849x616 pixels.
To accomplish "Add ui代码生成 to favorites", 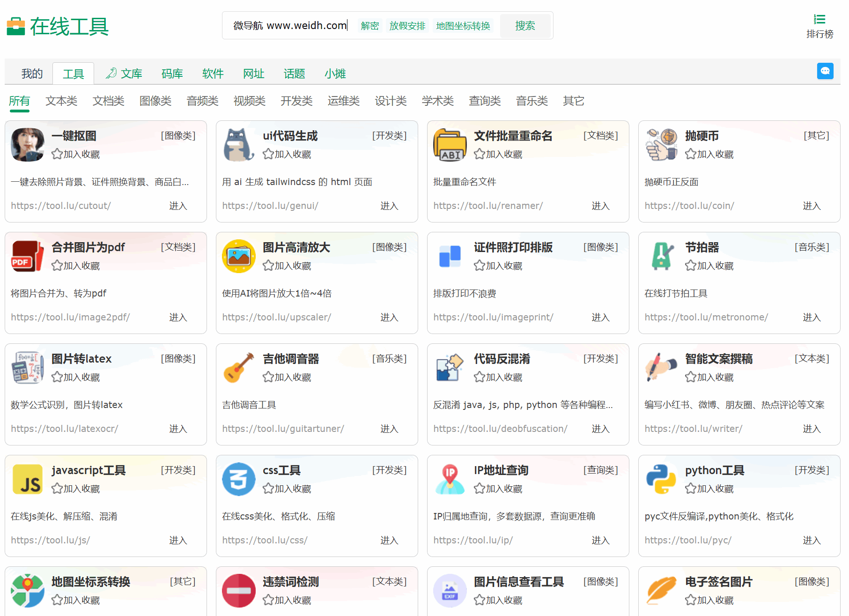I will click(287, 154).
